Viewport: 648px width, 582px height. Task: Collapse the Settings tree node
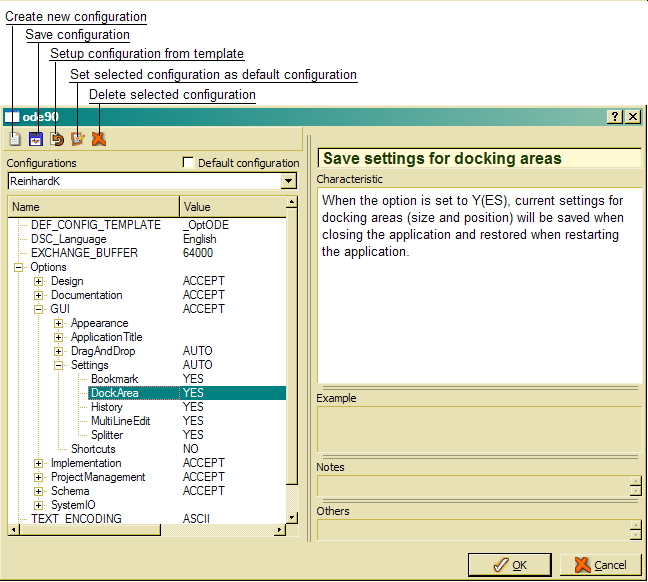[59, 366]
